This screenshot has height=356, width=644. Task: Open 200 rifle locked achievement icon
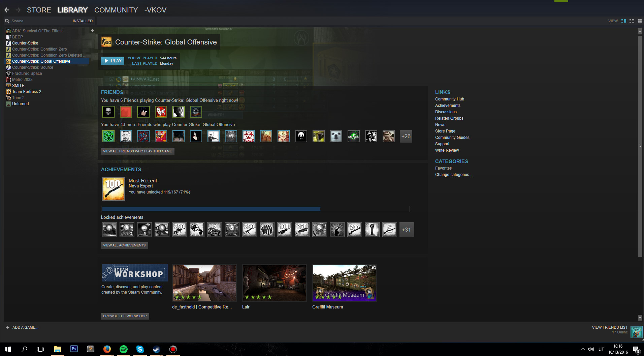pyautogui.click(x=354, y=230)
